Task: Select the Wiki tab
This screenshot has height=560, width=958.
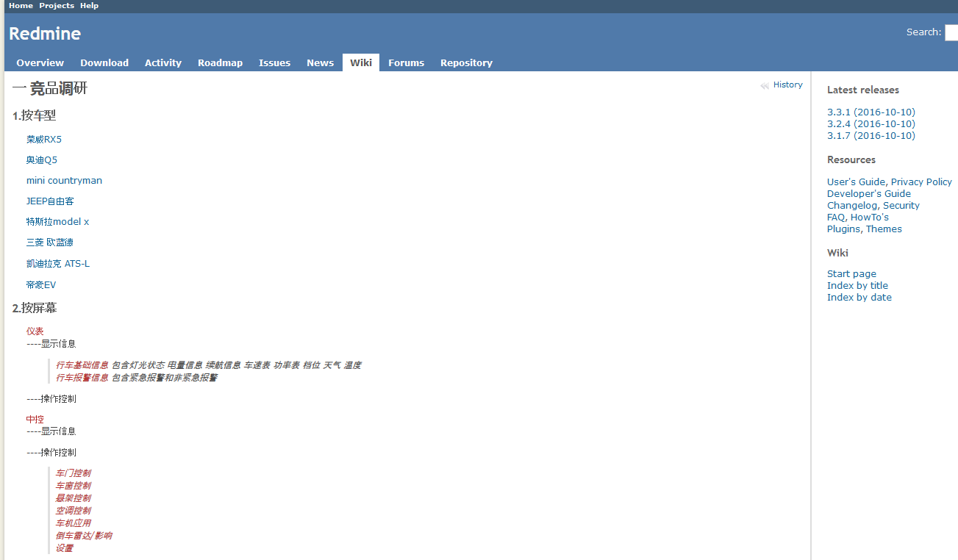Action: point(361,62)
